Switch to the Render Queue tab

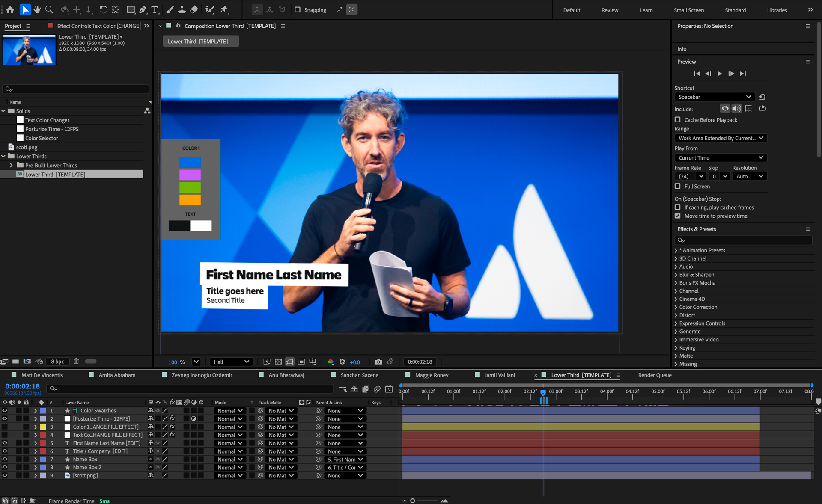(x=655, y=375)
